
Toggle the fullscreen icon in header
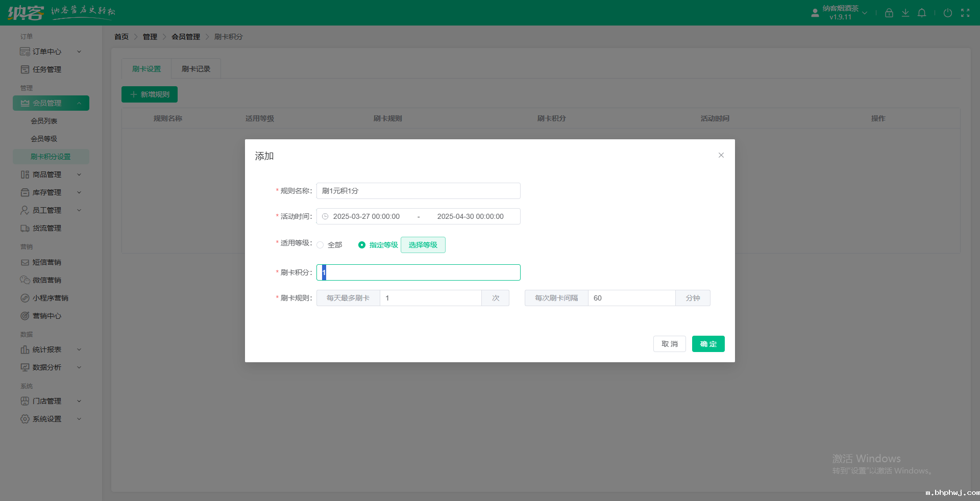[965, 13]
